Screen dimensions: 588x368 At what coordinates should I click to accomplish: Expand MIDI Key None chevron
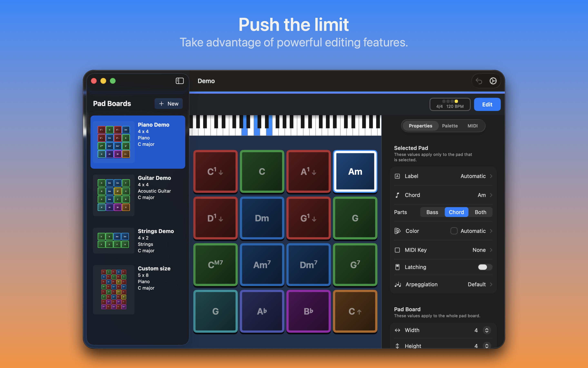[491, 250]
